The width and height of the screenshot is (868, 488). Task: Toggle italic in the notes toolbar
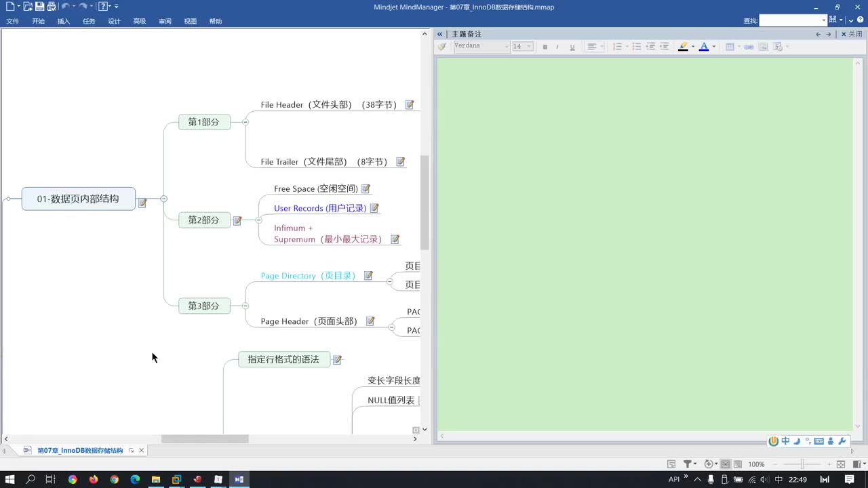coord(557,47)
